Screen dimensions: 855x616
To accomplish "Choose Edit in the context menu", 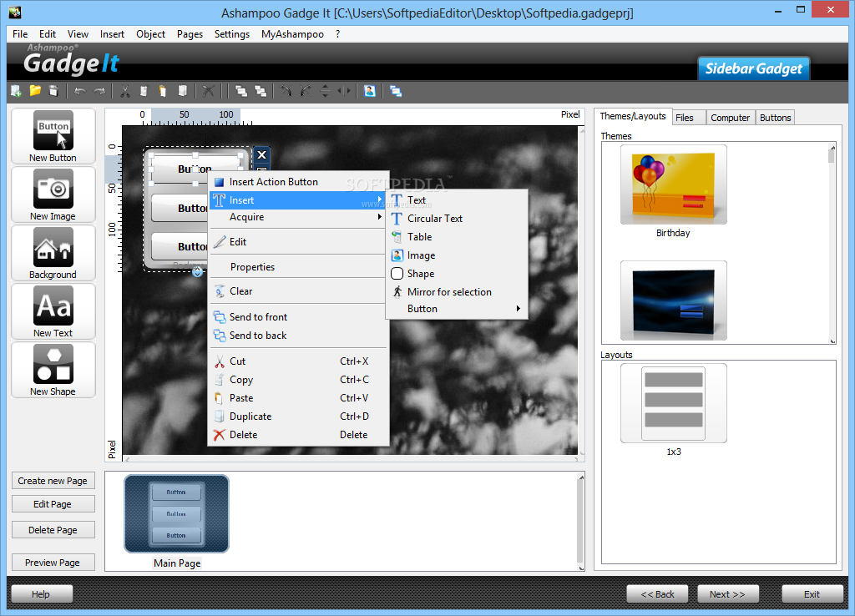I will (298, 241).
